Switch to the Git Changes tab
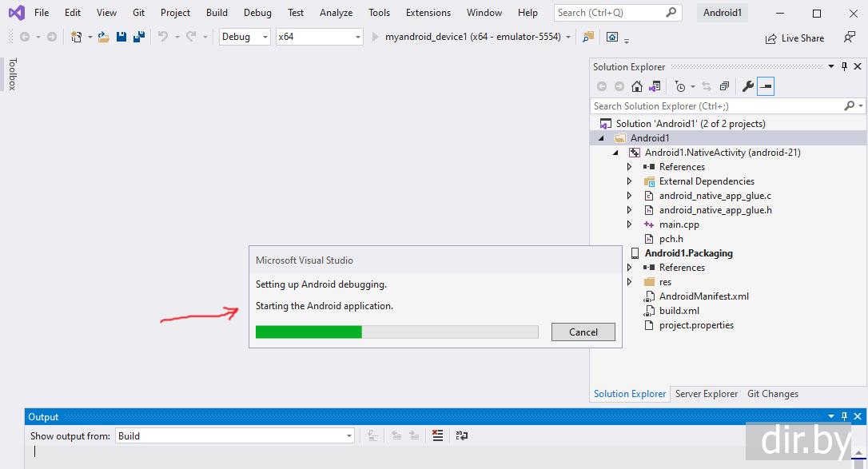This screenshot has height=469, width=868. 772,394
